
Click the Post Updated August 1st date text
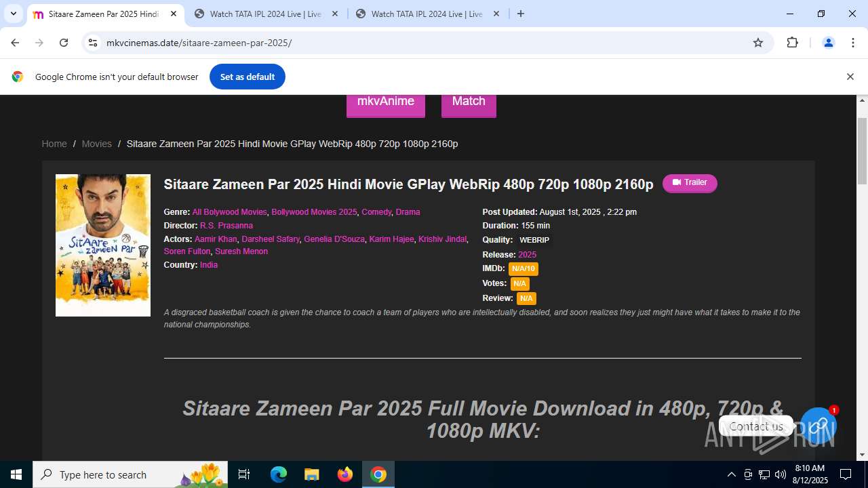tap(559, 212)
